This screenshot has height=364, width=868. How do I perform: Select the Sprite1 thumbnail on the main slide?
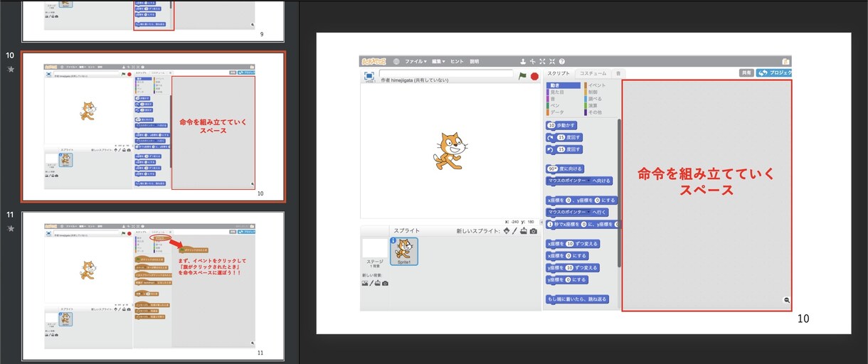click(404, 252)
